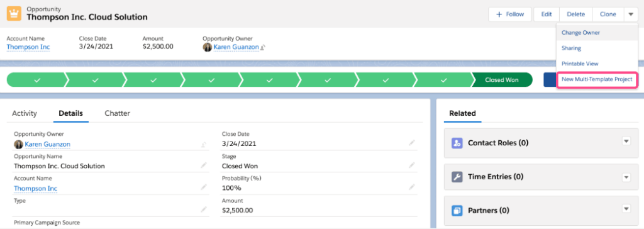This screenshot has height=229, width=644.
Task: Switch to Chatter tab
Action: 118,113
